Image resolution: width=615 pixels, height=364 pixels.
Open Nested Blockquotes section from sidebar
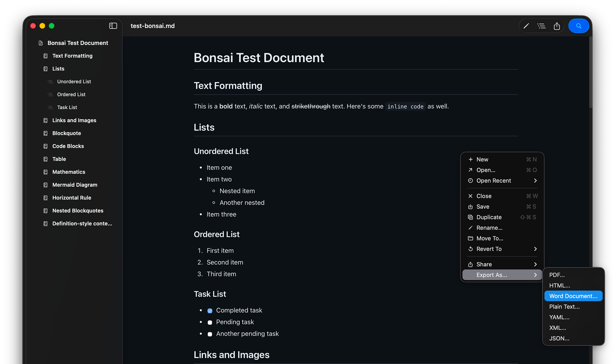[78, 211]
